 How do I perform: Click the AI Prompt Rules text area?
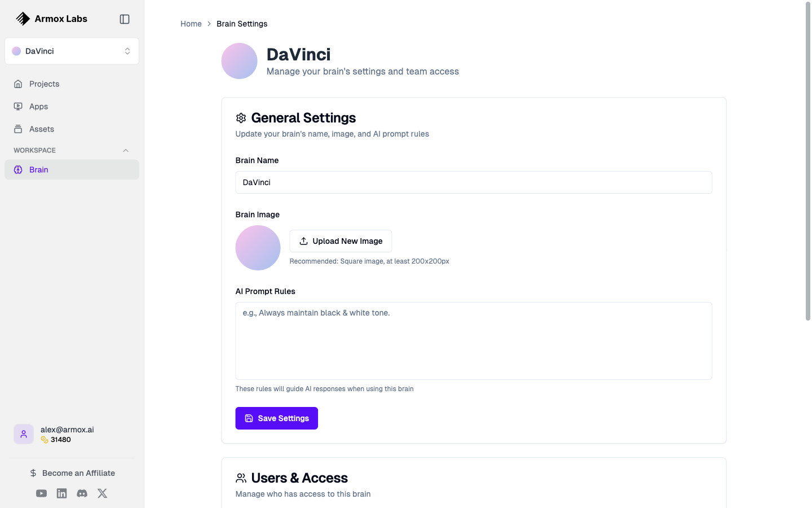coord(474,341)
